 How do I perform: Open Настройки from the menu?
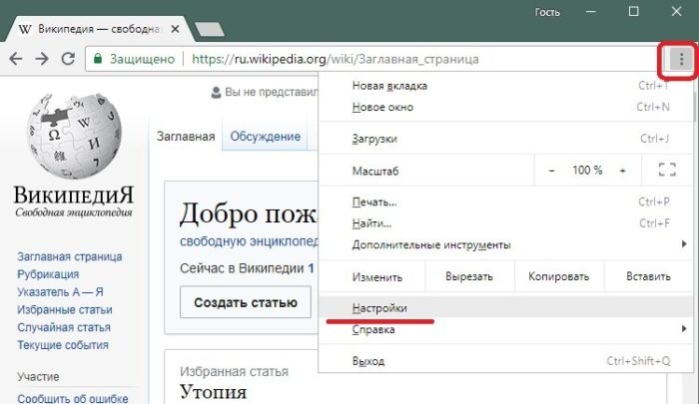[x=506, y=308]
